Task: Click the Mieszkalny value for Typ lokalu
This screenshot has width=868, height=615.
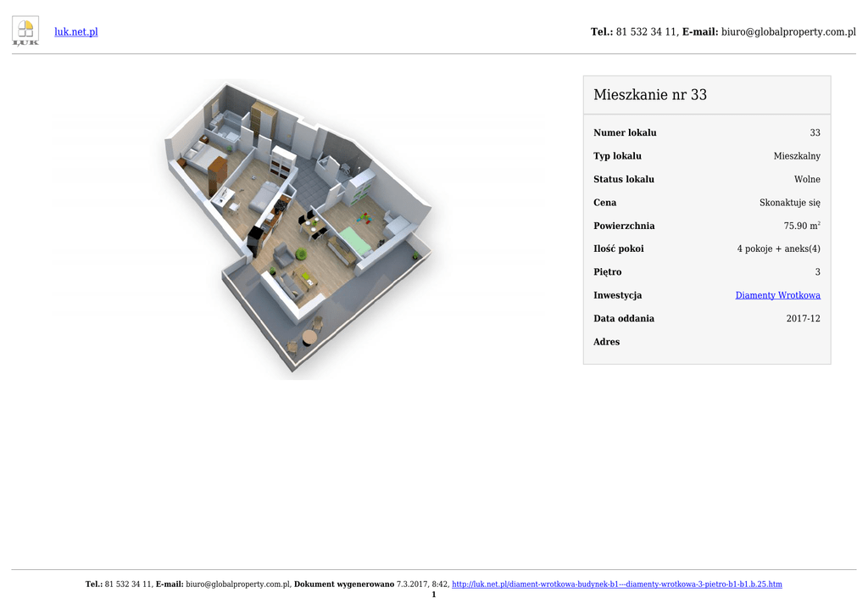Action: pyautogui.click(x=797, y=156)
